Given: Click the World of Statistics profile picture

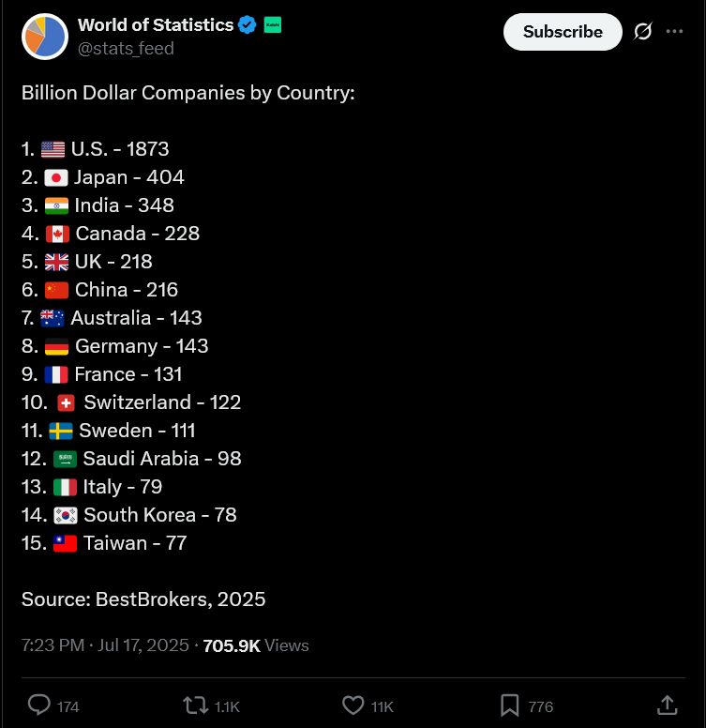Looking at the screenshot, I should pyautogui.click(x=45, y=37).
